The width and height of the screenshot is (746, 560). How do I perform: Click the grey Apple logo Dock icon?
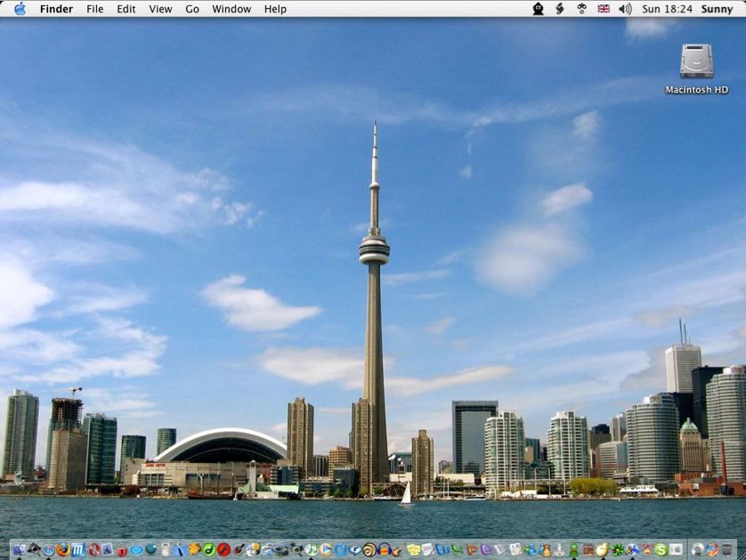pyautogui.click(x=676, y=550)
